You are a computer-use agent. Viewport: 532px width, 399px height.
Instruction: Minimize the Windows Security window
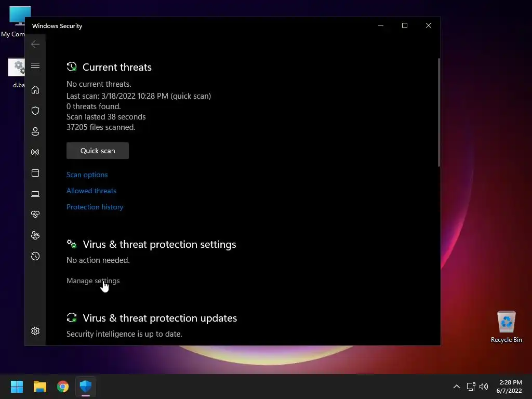tap(381, 25)
